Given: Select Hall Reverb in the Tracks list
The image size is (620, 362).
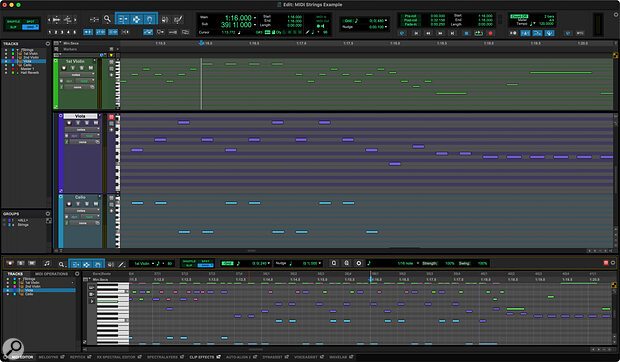Looking at the screenshot, I should [x=30, y=73].
